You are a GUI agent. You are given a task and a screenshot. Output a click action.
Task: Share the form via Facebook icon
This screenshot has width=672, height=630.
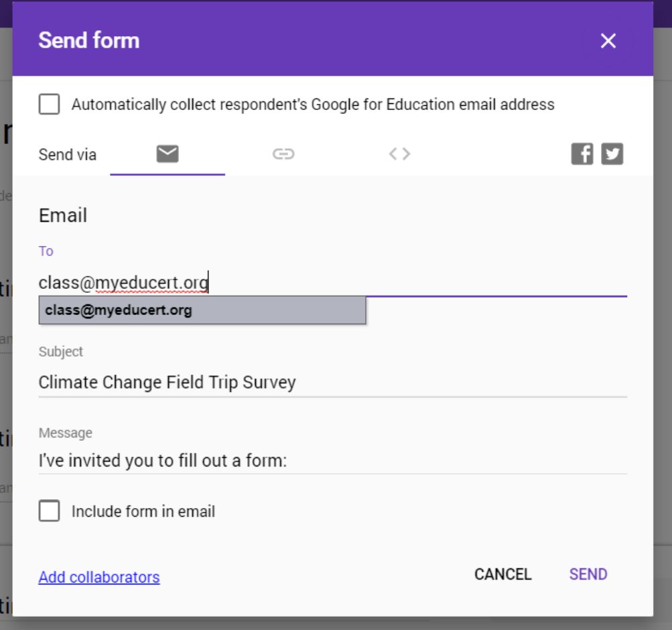point(582,154)
